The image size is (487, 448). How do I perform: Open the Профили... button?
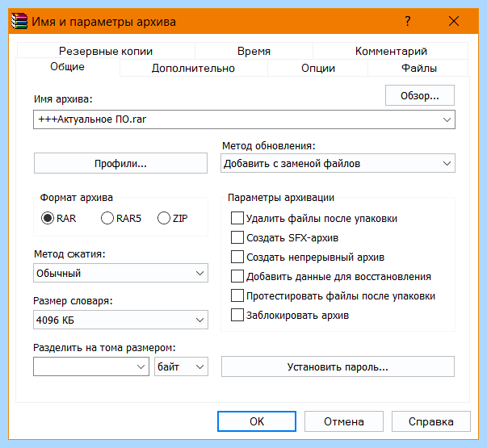coord(120,163)
